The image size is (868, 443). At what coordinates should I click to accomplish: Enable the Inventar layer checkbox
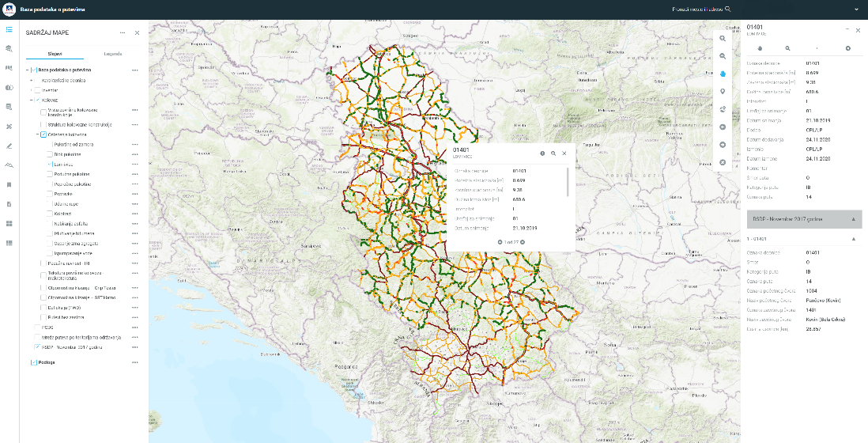point(38,90)
